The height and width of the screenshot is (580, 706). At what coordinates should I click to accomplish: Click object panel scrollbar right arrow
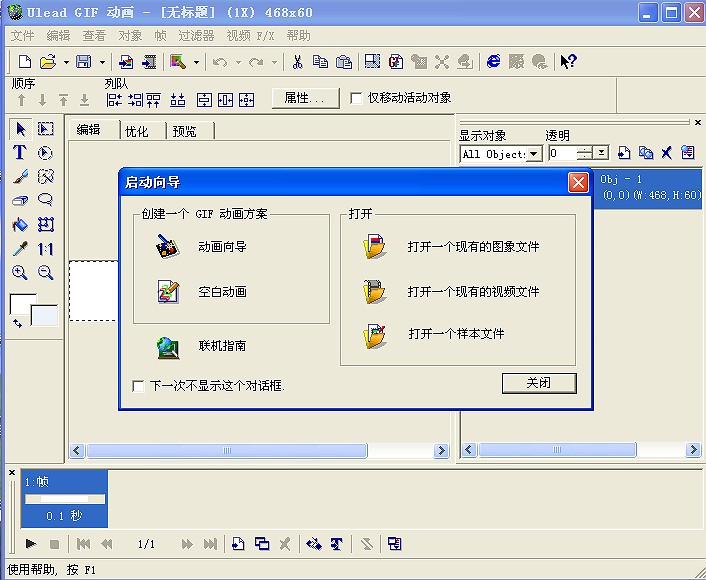coord(692,449)
